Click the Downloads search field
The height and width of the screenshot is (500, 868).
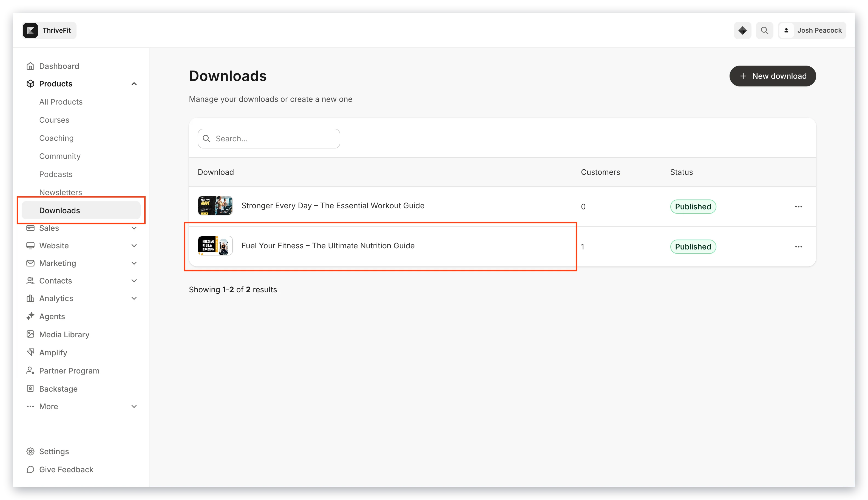click(x=269, y=138)
